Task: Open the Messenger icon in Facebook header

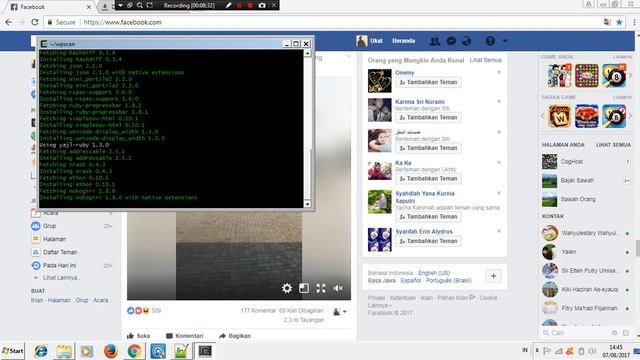Action: pyautogui.click(x=451, y=41)
